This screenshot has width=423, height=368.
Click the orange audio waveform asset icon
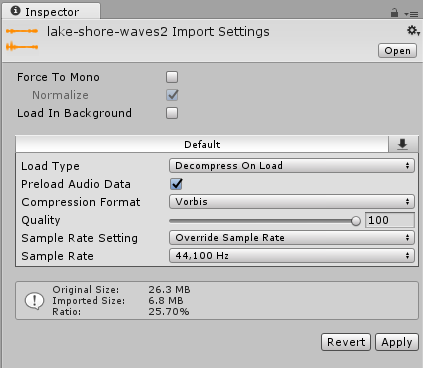(22, 39)
